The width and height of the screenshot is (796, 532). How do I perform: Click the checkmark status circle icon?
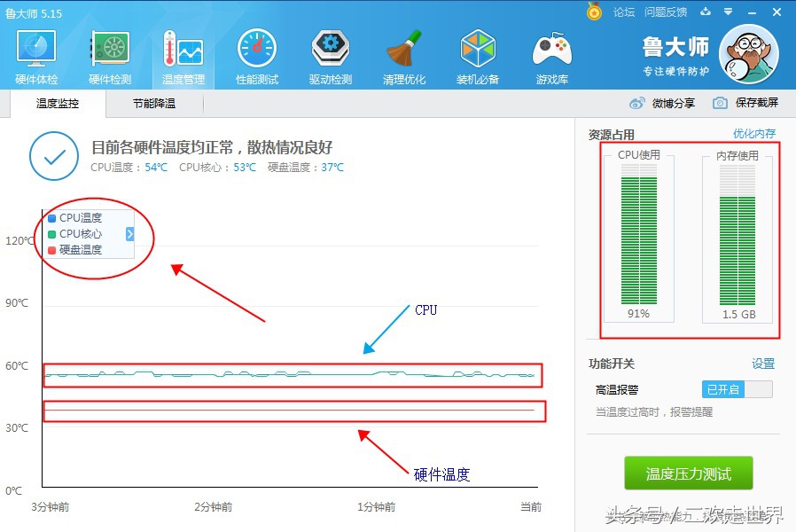point(54,156)
